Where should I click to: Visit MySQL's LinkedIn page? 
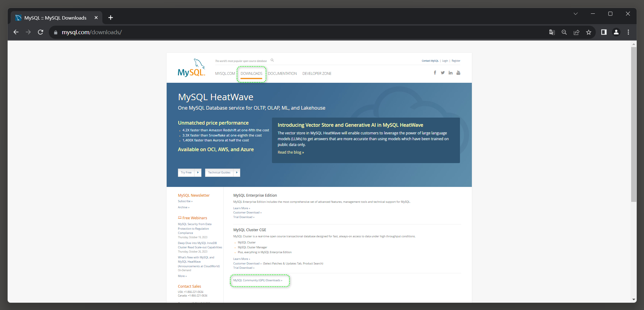click(450, 73)
